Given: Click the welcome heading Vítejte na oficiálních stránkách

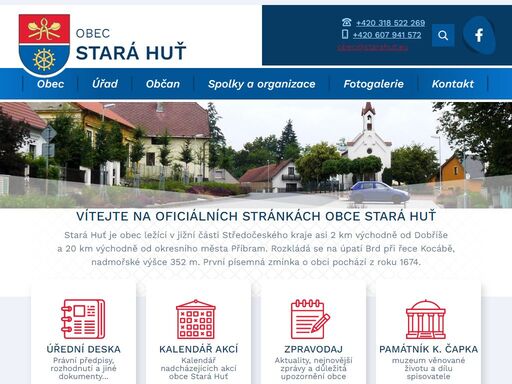Looking at the screenshot, I should (256, 216).
